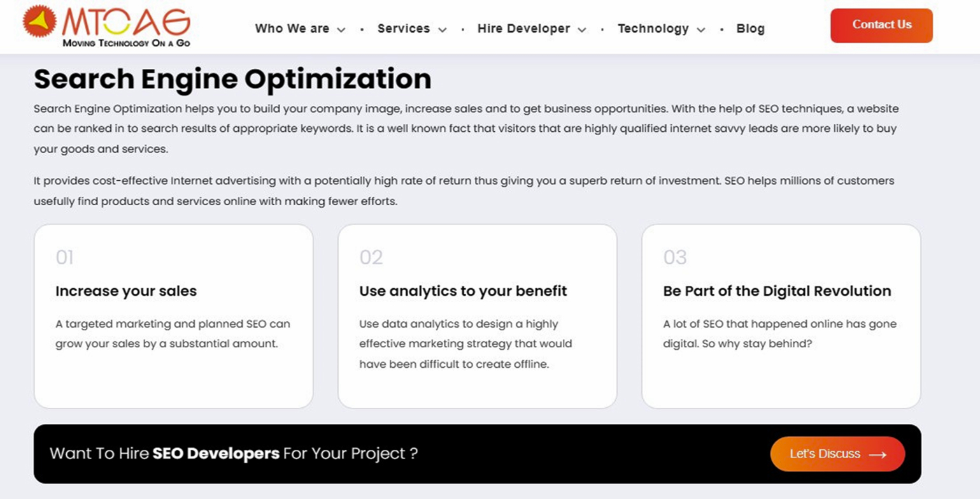980x499 pixels.
Task: Click the number 01 on the first card
Action: (x=66, y=257)
